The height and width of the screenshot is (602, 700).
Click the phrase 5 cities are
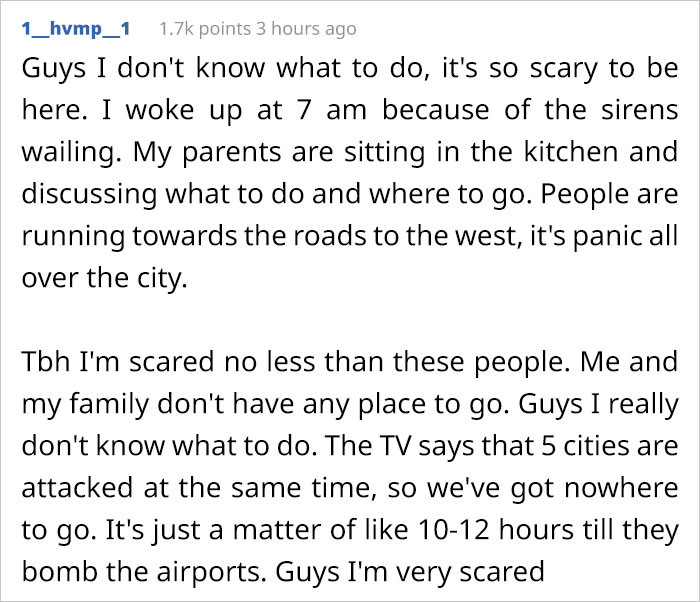[610, 446]
